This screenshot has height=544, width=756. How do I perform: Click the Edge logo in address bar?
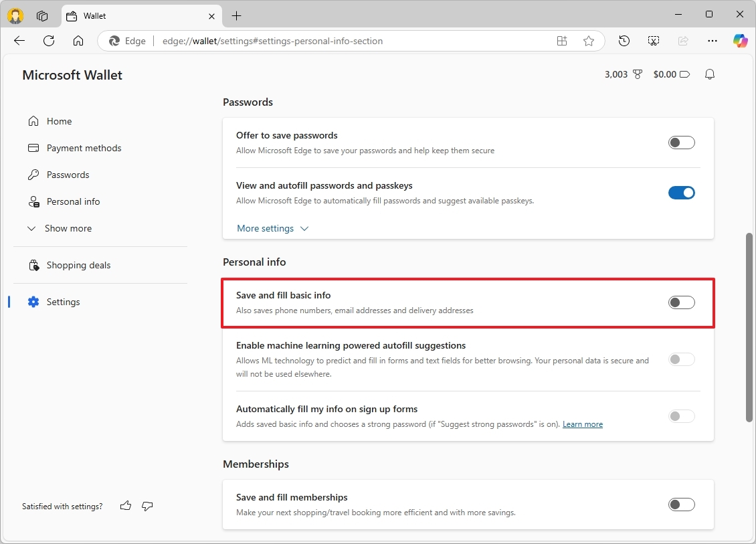114,41
